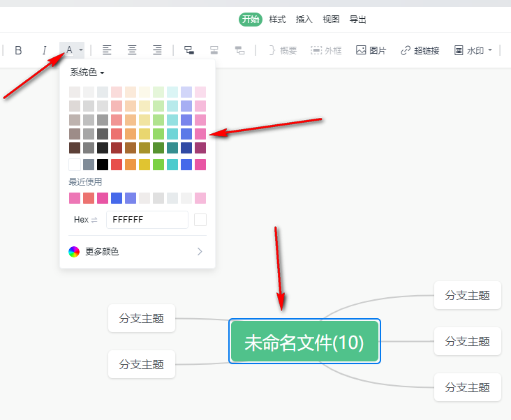Insert a picture (图片)
The height and width of the screenshot is (420, 511).
371,50
